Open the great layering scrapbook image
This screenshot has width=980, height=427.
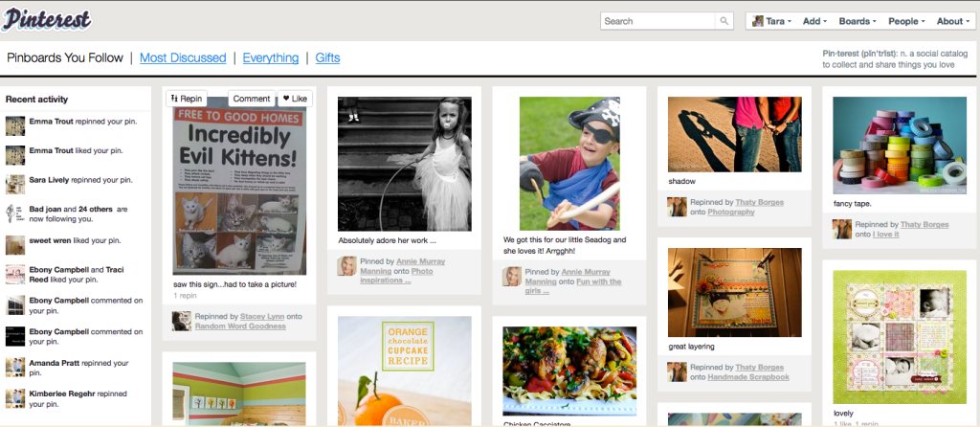(735, 293)
